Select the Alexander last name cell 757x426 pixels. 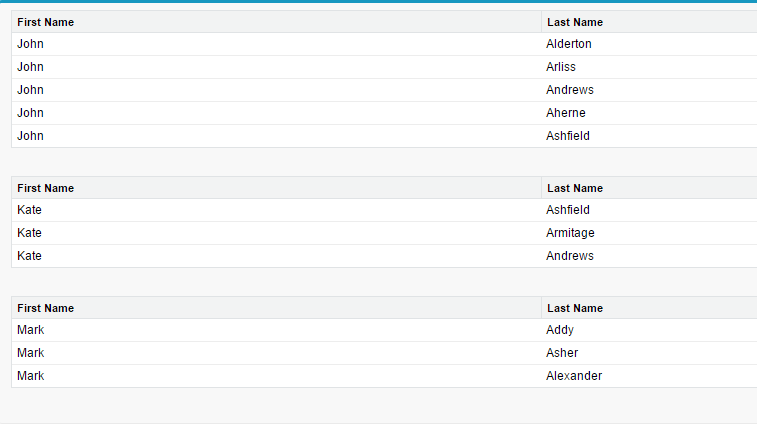649,376
